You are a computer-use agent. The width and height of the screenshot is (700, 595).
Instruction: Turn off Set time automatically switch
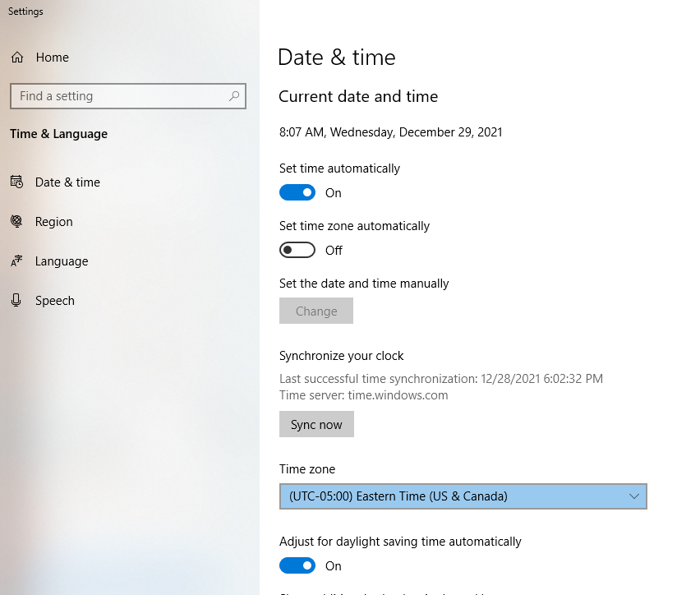[x=297, y=192]
